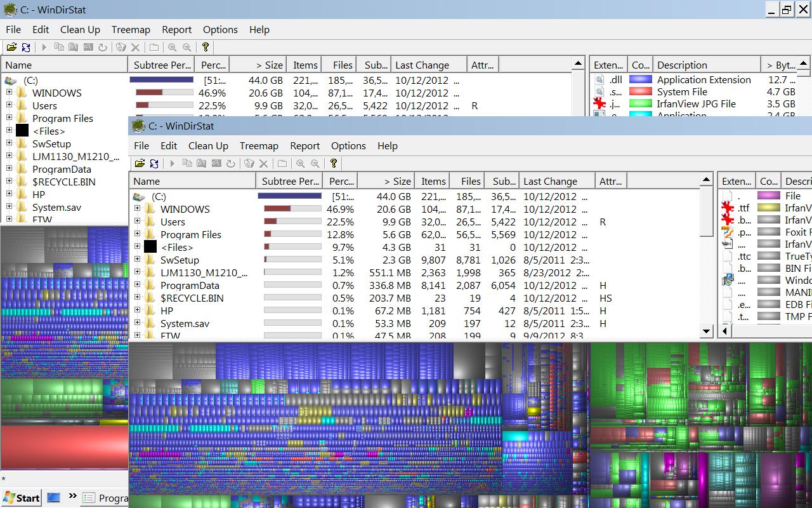The image size is (812, 508).
Task: Select Program Files row in back window
Action: coord(63,118)
